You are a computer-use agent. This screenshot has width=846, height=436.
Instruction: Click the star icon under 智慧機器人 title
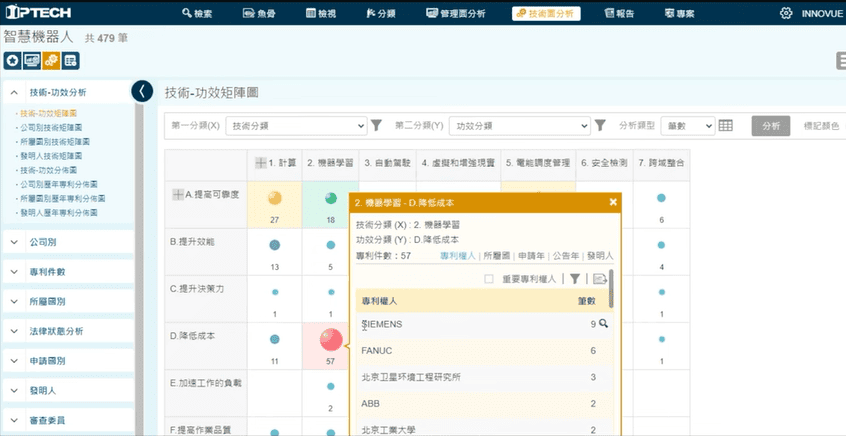click(x=11, y=61)
